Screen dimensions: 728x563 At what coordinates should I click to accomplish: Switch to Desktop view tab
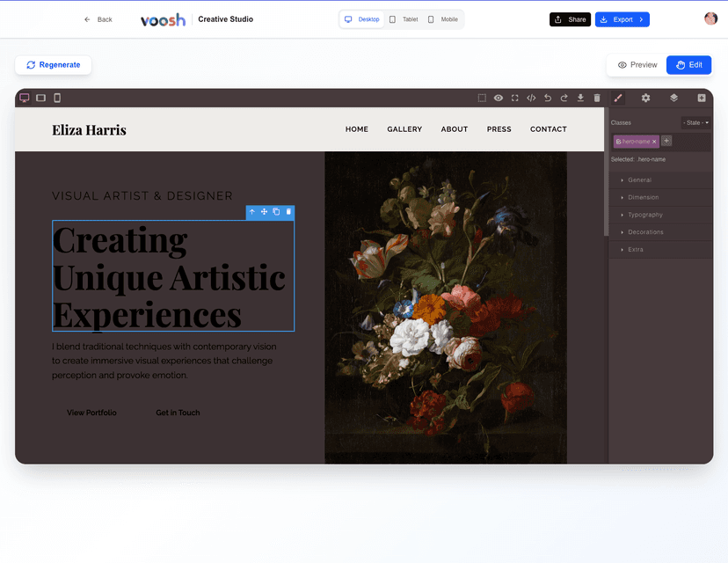click(361, 19)
